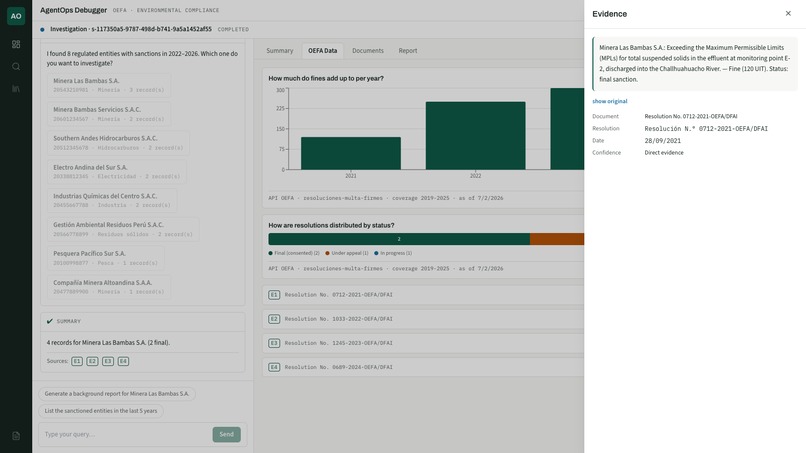Click the Send button
Viewport: 806px width, 453px height.
(x=226, y=434)
